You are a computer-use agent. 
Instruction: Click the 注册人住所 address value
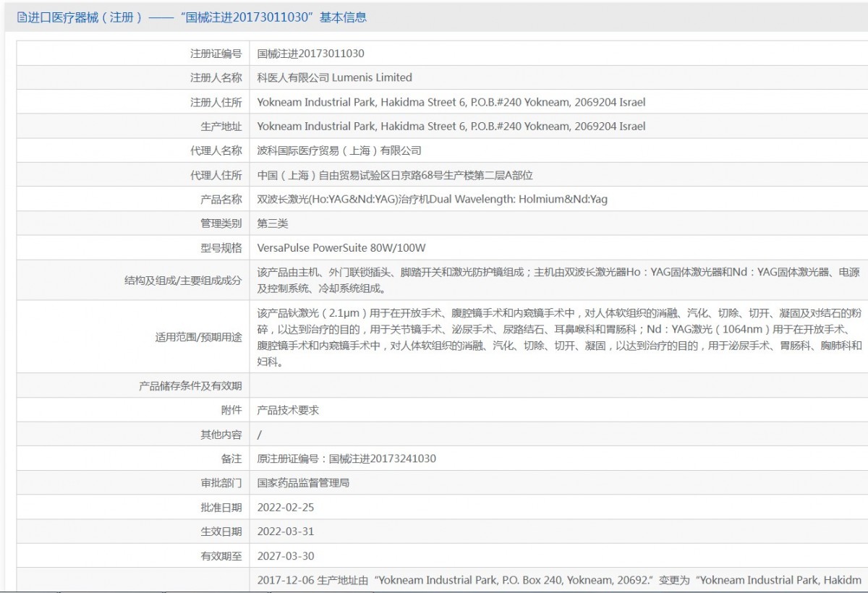click(x=451, y=102)
